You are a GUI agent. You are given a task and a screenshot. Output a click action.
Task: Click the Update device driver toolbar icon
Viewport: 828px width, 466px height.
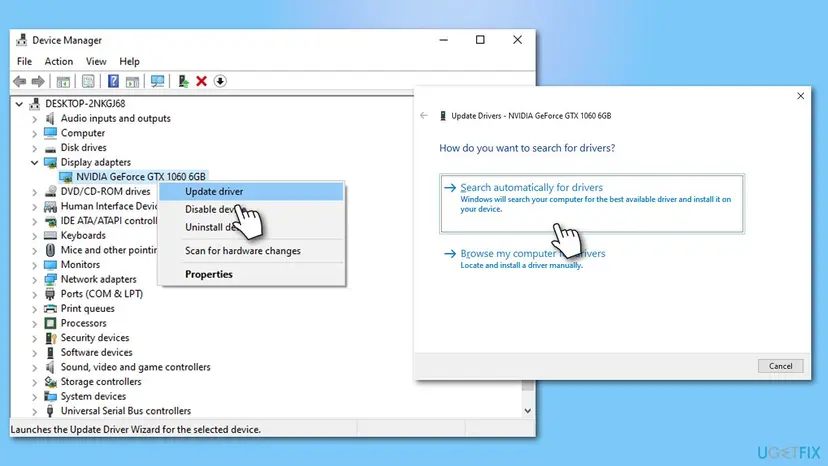tap(183, 81)
